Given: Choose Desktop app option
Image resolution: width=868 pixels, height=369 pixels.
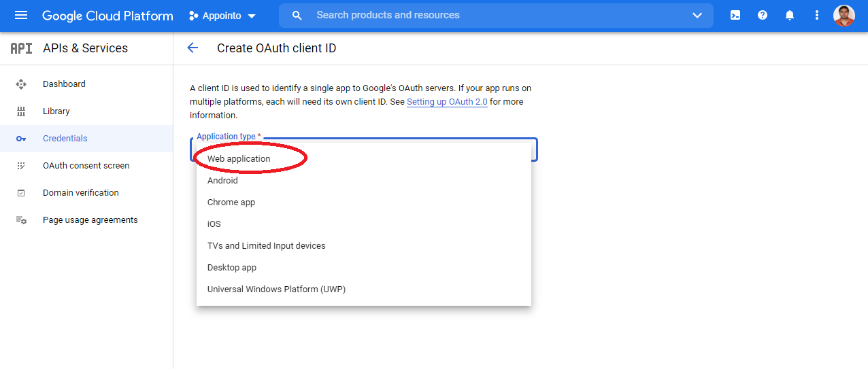Looking at the screenshot, I should pyautogui.click(x=364, y=268).
